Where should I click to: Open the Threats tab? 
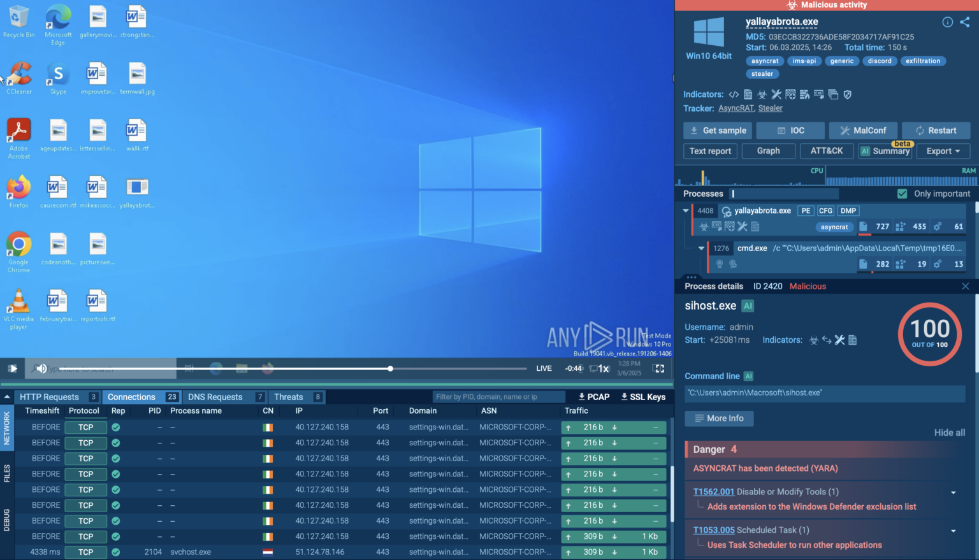click(289, 397)
